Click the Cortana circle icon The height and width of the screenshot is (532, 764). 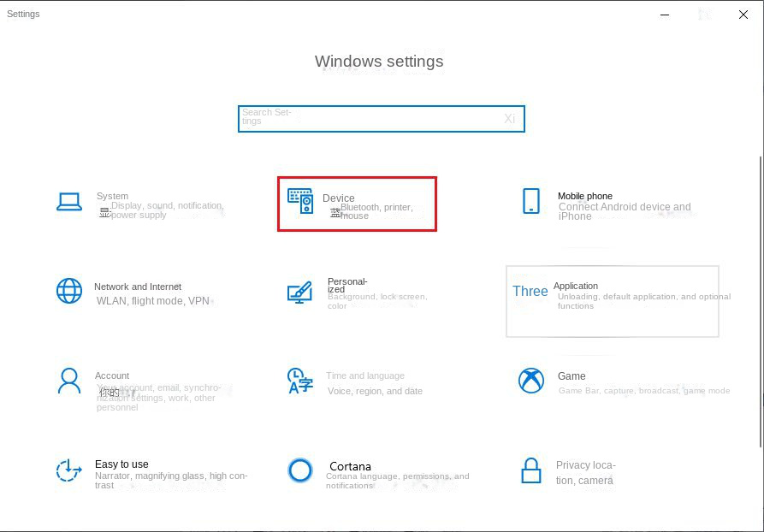coord(300,470)
